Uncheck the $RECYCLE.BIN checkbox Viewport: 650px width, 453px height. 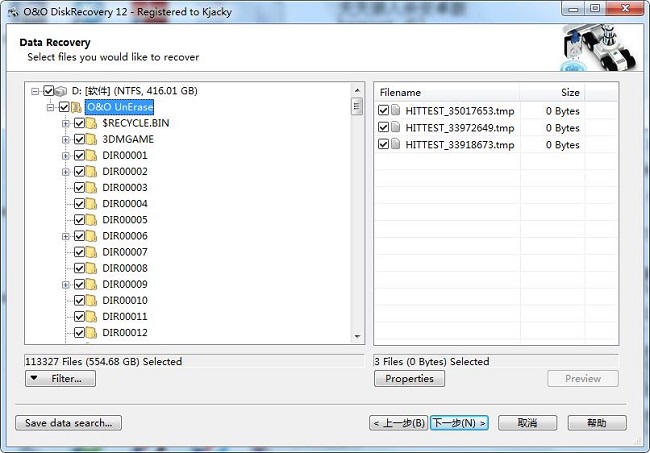point(79,123)
